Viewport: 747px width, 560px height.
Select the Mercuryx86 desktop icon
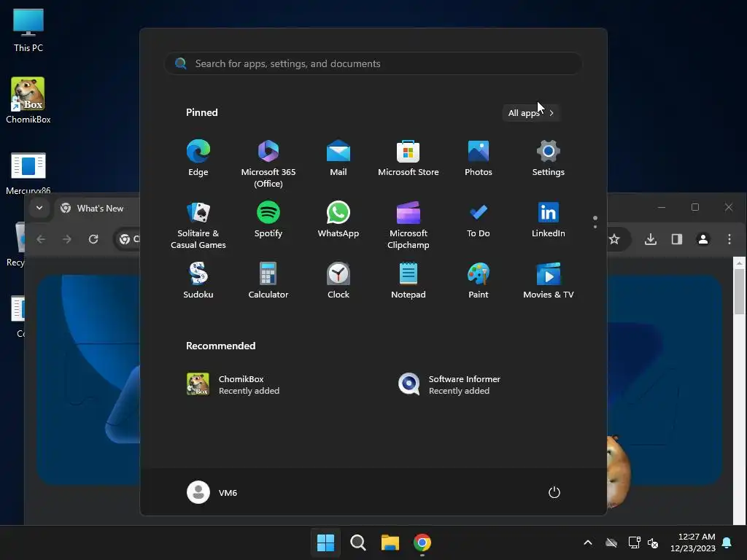pos(28,172)
